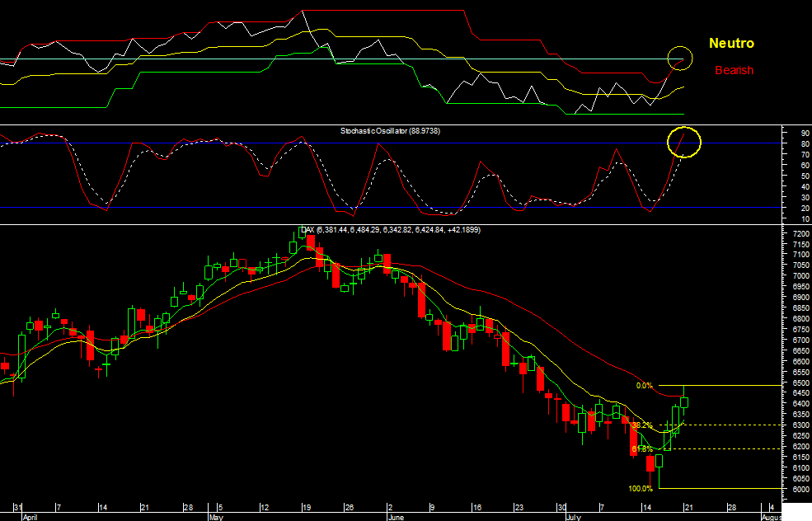Click 6000 on the price axis
Viewport: 812px width, 521px height.
[x=800, y=490]
